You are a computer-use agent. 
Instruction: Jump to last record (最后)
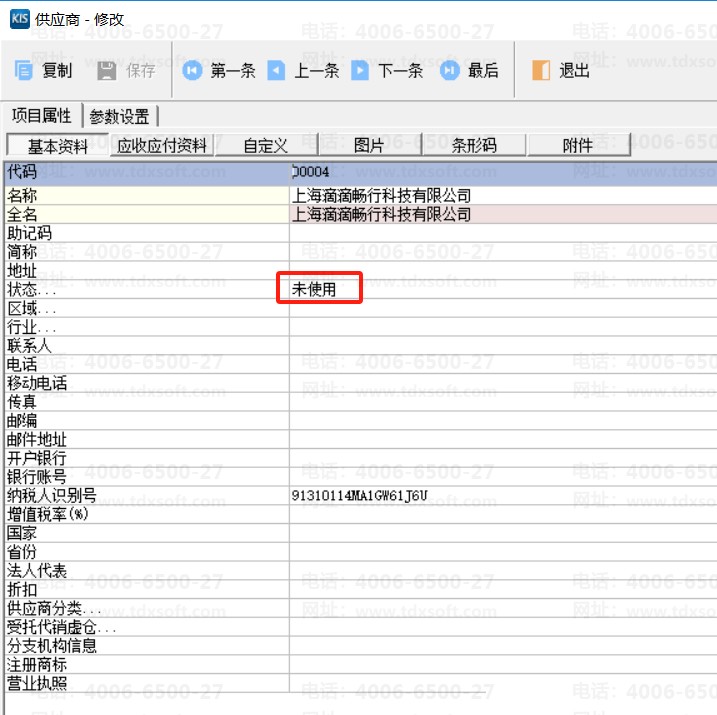coord(450,71)
